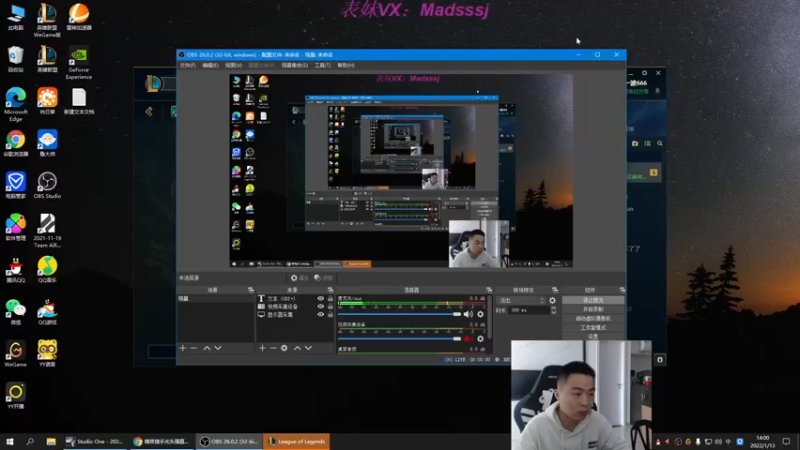Move source down in Sources panel

pos(308,348)
